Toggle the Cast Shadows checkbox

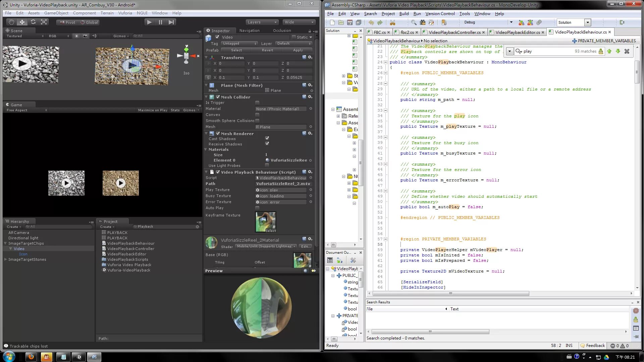click(267, 138)
